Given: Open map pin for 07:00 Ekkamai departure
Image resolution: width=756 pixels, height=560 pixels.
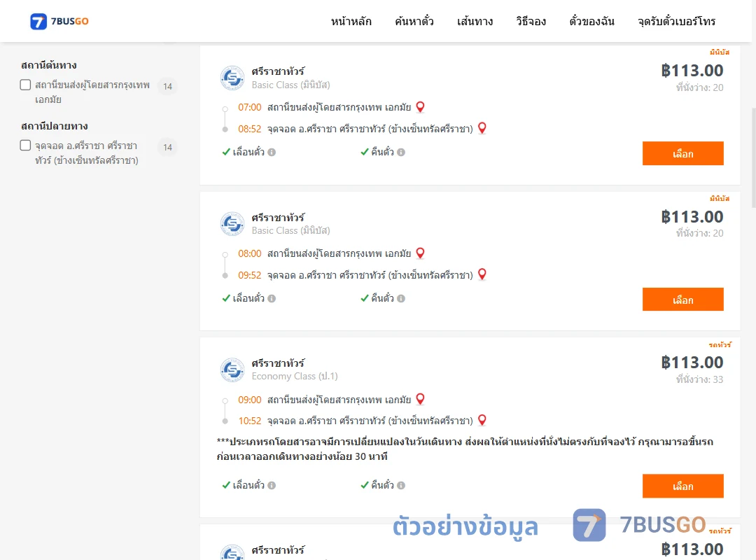Looking at the screenshot, I should pos(421,107).
